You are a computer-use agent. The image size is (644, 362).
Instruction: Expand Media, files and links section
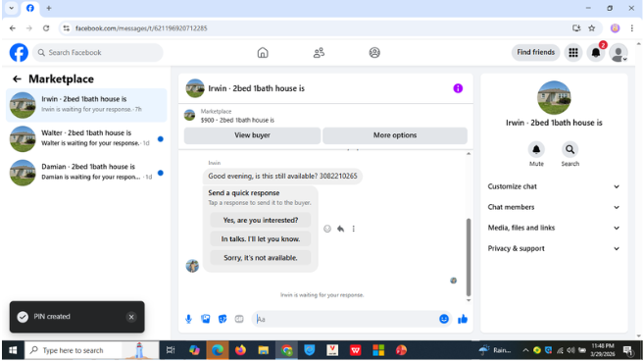tap(554, 228)
